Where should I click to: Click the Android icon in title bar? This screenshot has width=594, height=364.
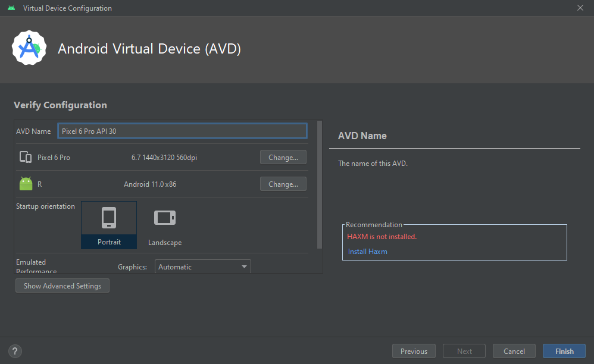pos(11,8)
